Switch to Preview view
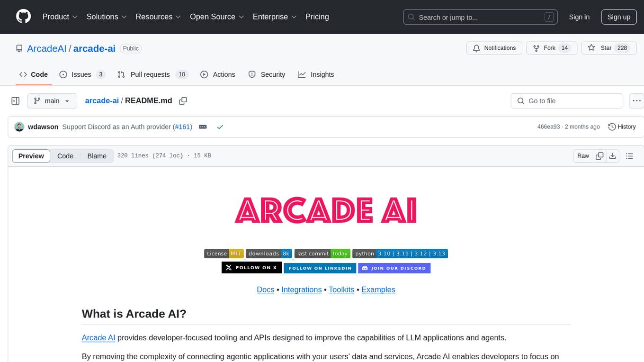Viewport: 644px width, 362px height. pyautogui.click(x=31, y=156)
